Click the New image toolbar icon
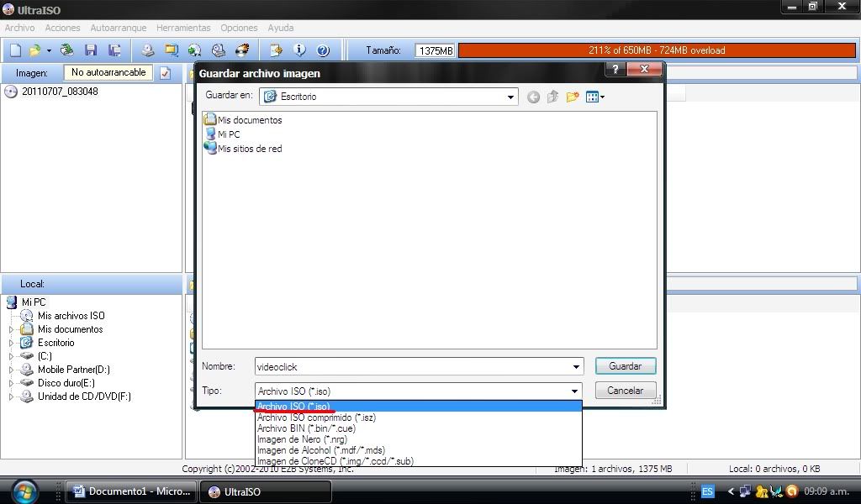The image size is (861, 504). [x=15, y=50]
